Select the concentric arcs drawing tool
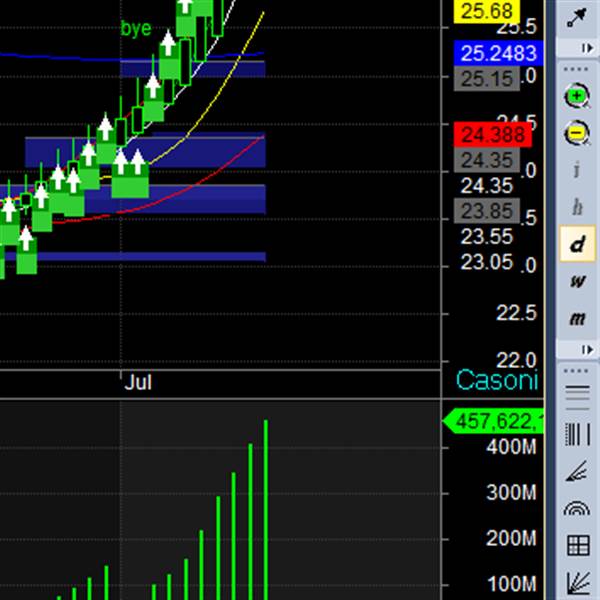Viewport: 600px width, 600px height. [x=577, y=508]
